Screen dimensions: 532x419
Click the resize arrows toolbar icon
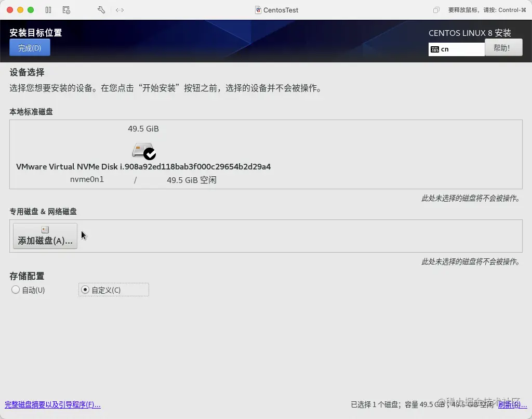(120, 10)
